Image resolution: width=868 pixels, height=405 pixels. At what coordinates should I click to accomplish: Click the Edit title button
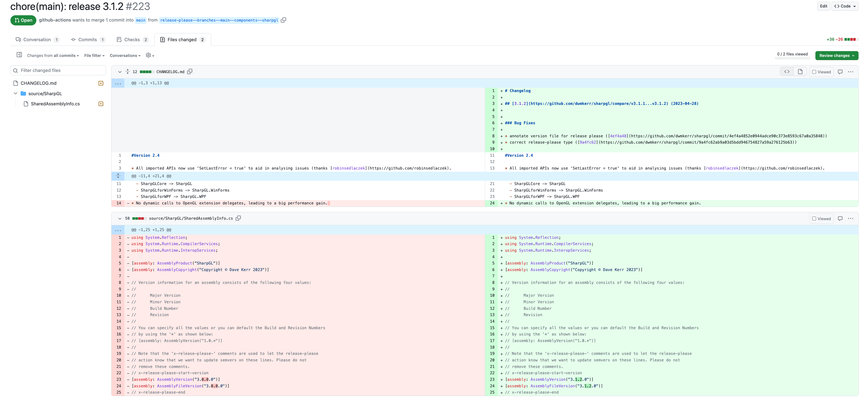[823, 6]
